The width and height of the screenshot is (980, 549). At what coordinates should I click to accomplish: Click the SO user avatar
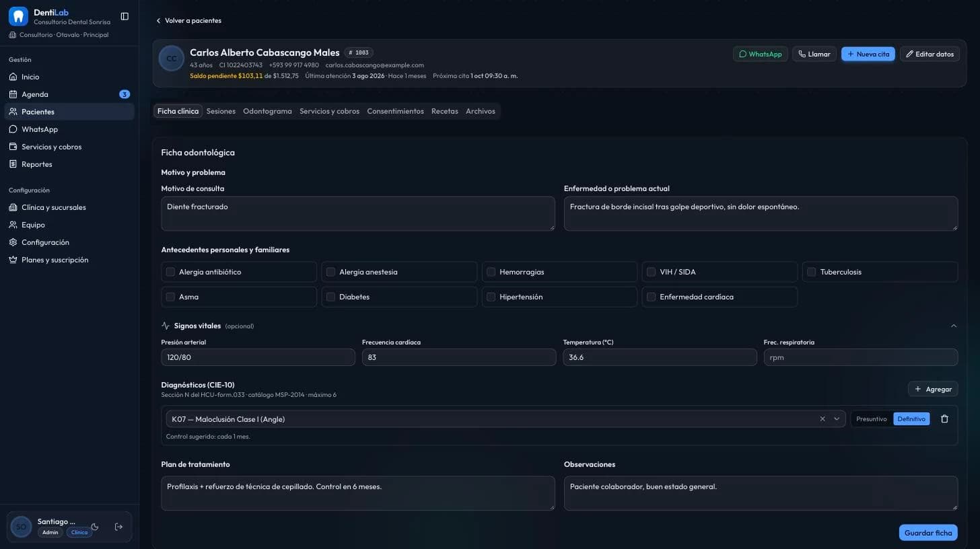21,527
